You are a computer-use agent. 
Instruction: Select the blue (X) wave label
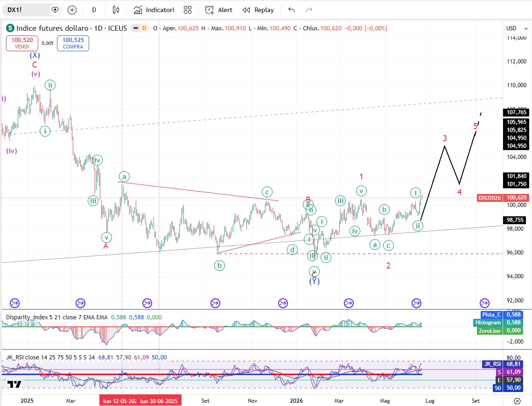[x=35, y=55]
